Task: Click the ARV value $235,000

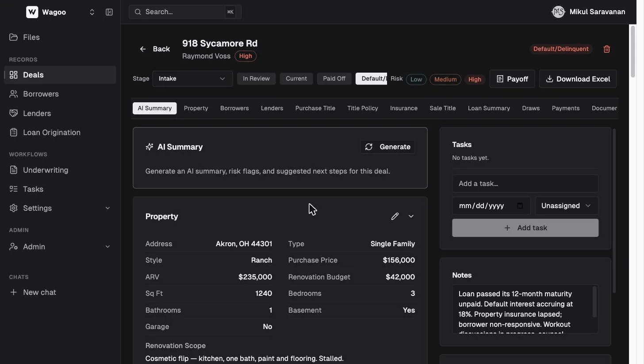Action: (255, 277)
